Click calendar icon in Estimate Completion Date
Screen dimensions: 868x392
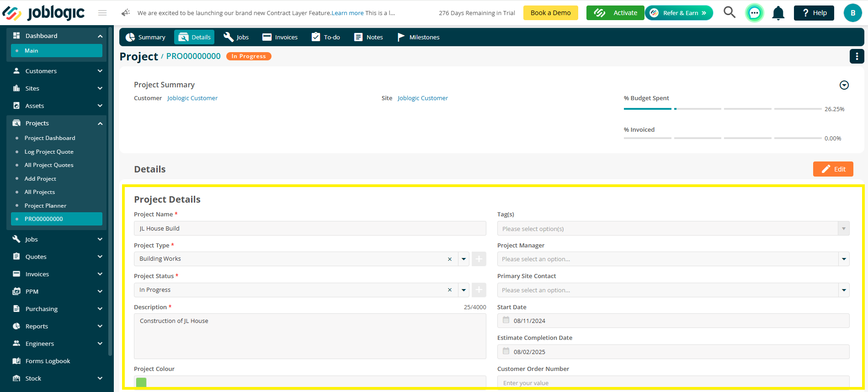point(506,351)
